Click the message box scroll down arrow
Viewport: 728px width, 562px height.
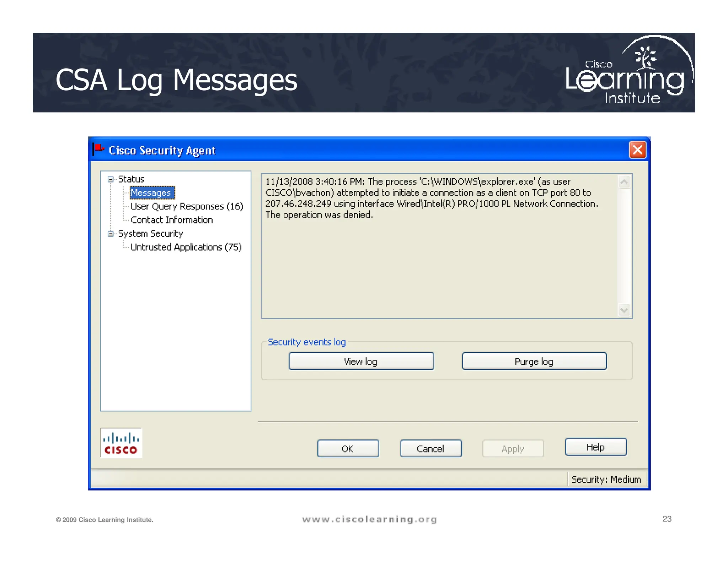[x=624, y=310]
